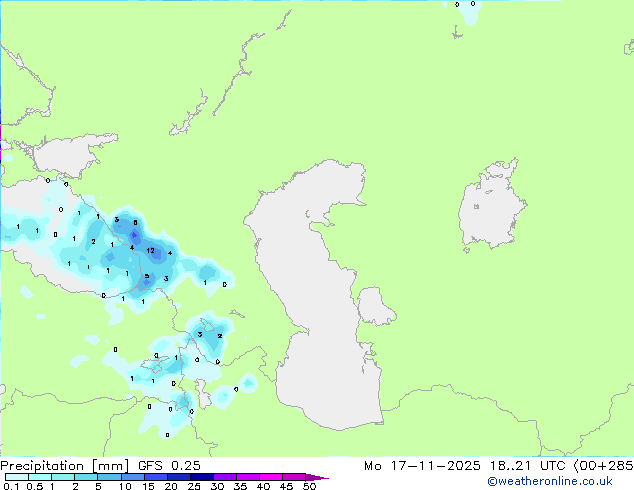
Task: Click the legend label '50'
Action: pos(309,486)
